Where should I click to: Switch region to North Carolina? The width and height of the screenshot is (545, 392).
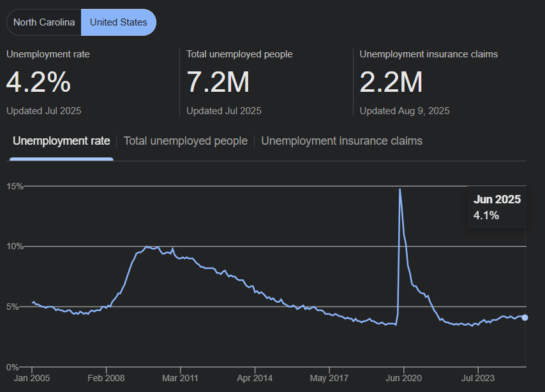44,22
